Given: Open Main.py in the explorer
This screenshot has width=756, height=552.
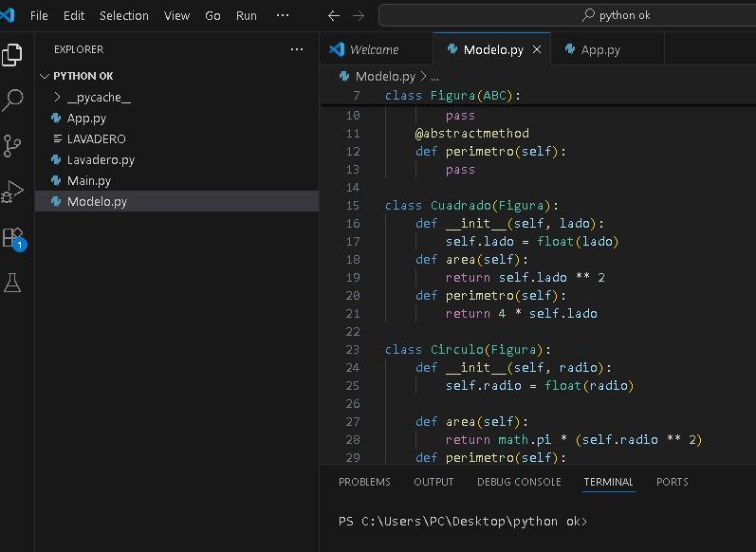Looking at the screenshot, I should pos(176,181).
